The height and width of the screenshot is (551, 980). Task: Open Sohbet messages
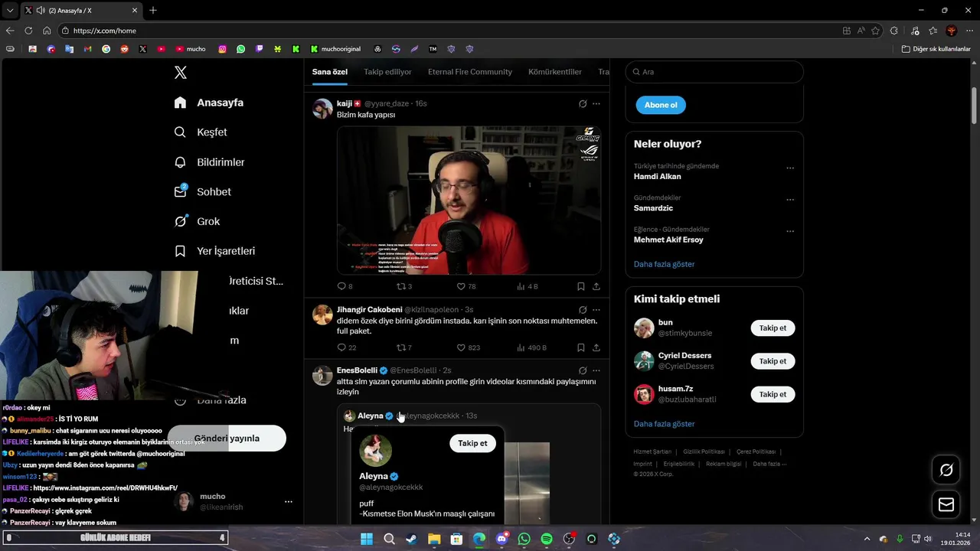tap(202, 192)
